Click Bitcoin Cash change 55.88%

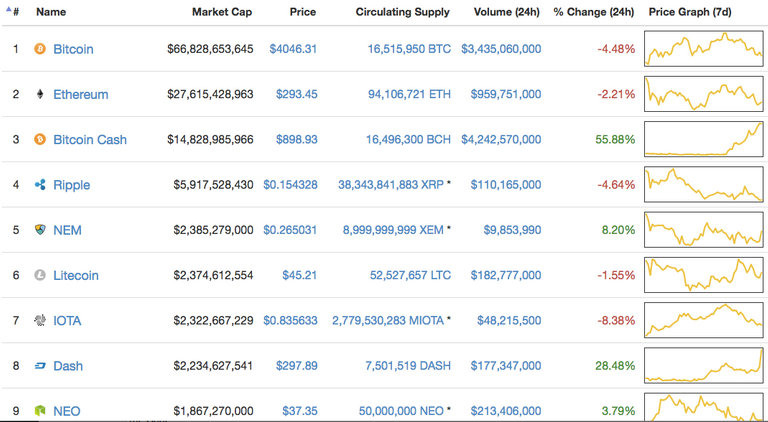(x=615, y=140)
